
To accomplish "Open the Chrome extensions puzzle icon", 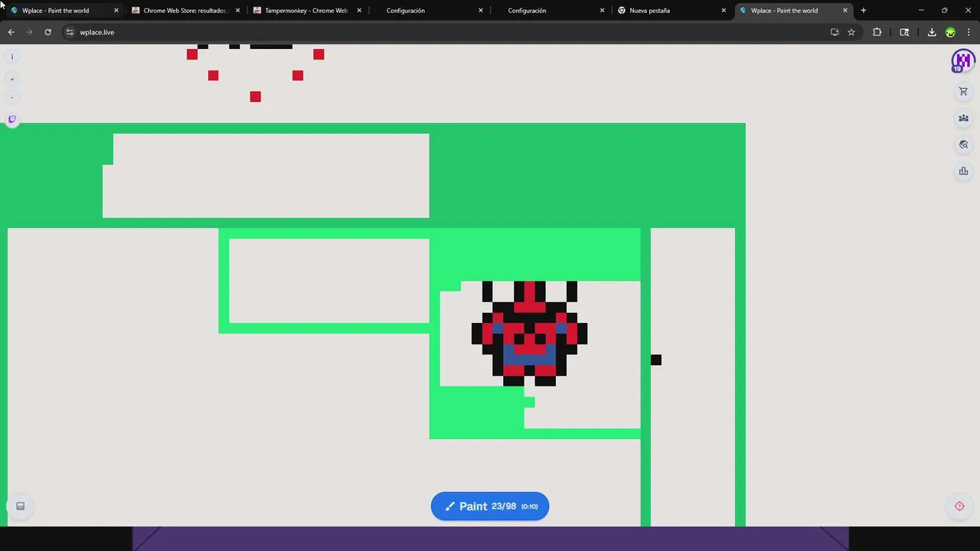I will tap(877, 32).
